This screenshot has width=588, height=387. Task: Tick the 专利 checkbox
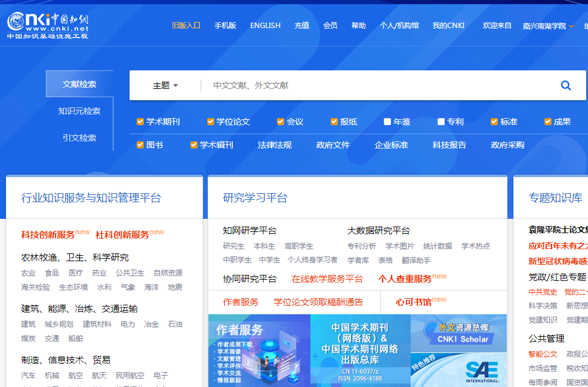441,122
